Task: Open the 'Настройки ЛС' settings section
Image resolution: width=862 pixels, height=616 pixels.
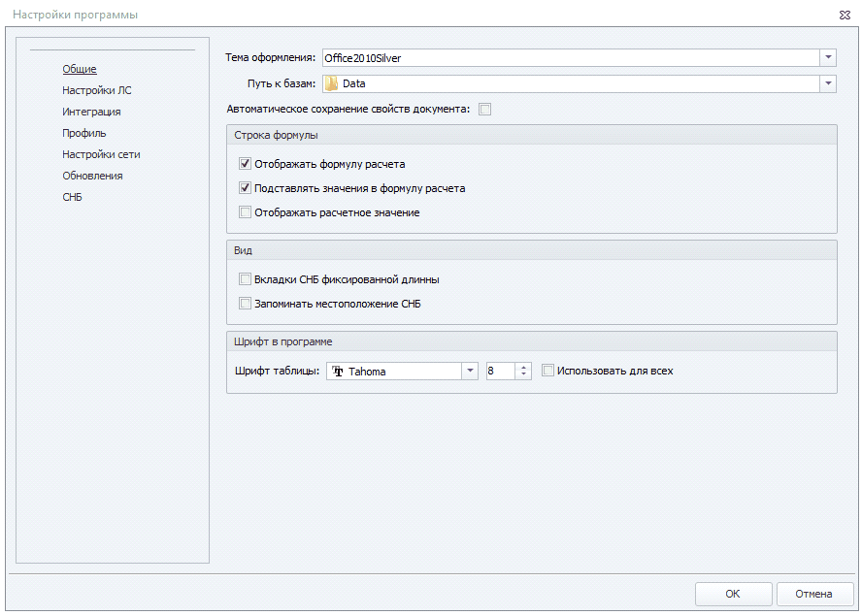Action: [x=97, y=90]
